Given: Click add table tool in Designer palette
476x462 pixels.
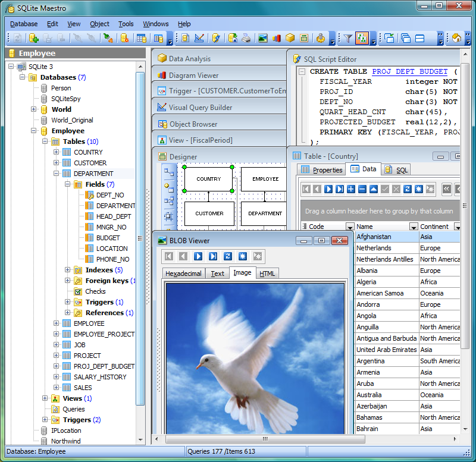Looking at the screenshot, I should (169, 188).
